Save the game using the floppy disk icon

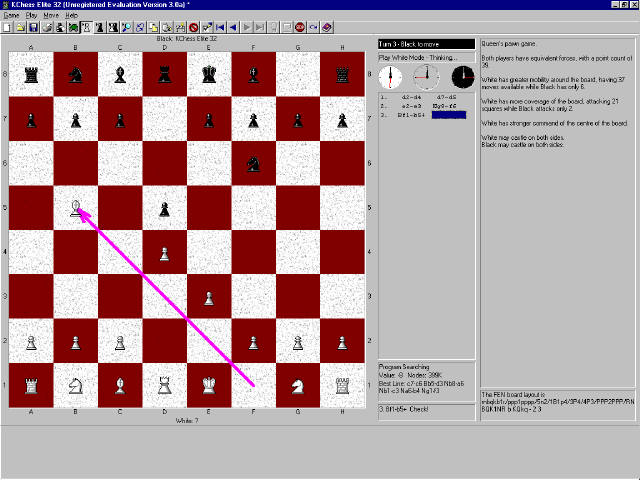[33, 27]
